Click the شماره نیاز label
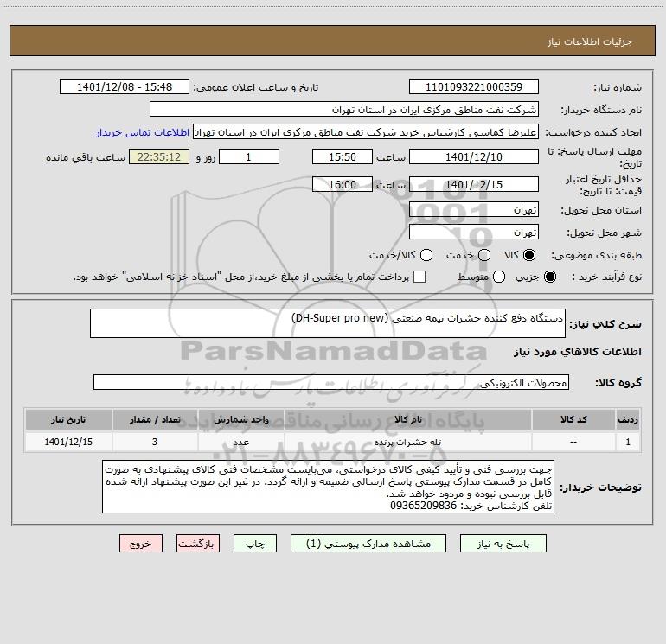666x644 pixels. tap(618, 88)
